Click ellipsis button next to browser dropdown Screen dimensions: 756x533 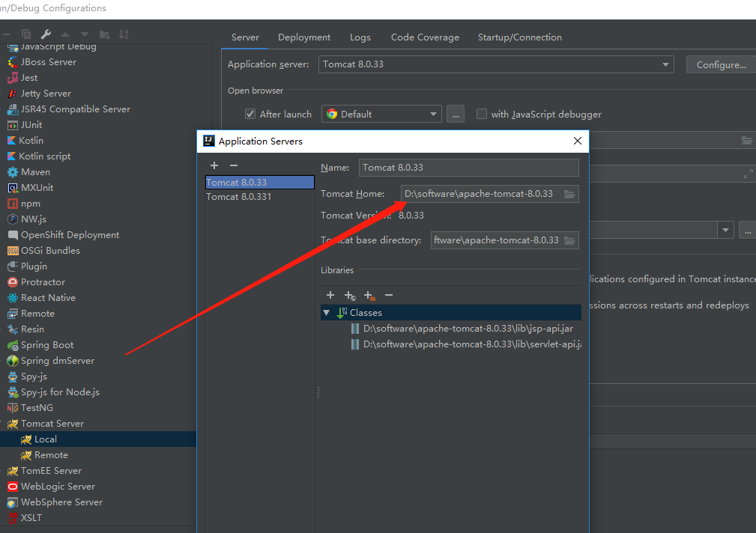(x=456, y=115)
